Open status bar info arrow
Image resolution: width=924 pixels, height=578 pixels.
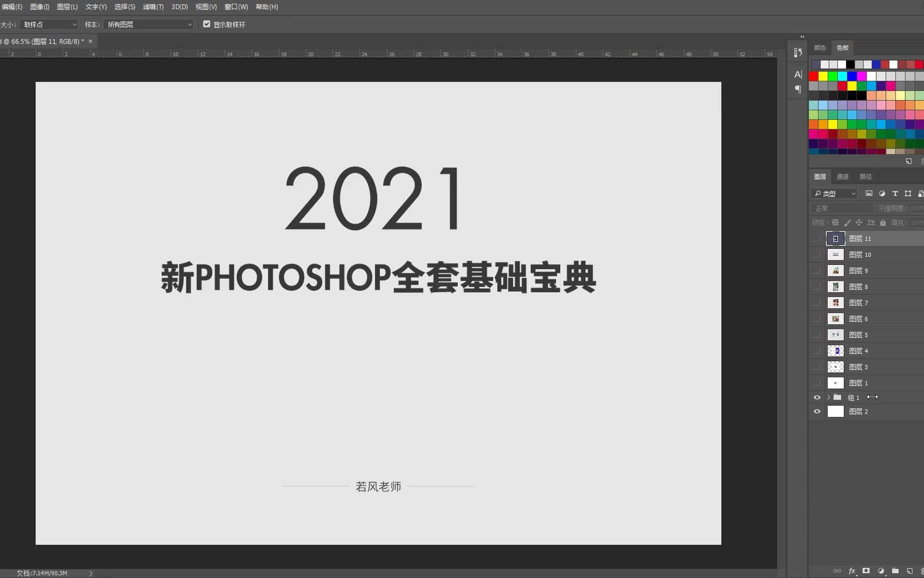click(x=91, y=573)
